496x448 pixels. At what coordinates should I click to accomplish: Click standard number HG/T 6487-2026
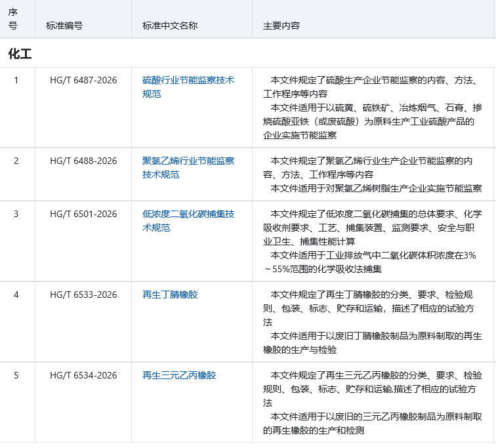(83, 81)
